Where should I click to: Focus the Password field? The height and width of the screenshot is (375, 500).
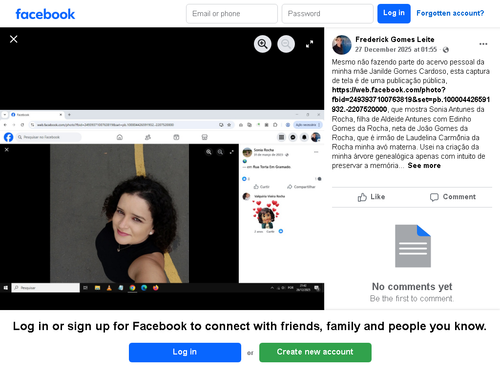click(327, 14)
